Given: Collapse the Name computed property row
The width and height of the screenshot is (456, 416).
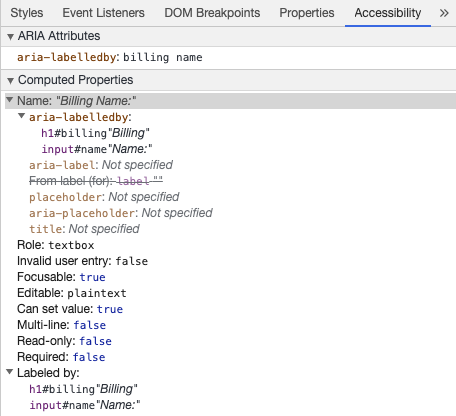Looking at the screenshot, I should tap(10, 100).
